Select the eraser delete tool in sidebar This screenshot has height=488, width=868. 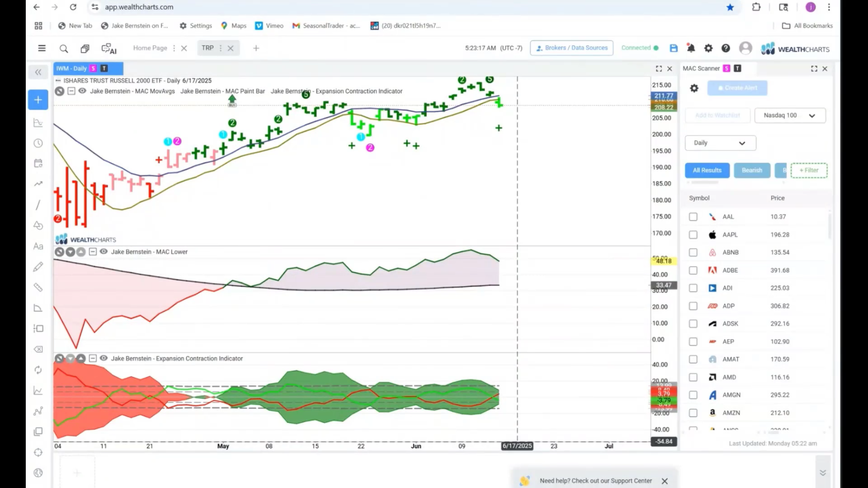point(38,349)
